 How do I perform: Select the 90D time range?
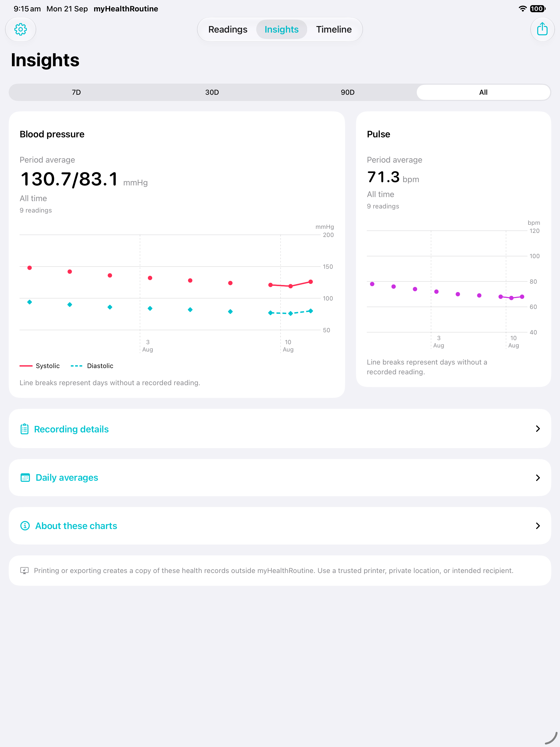tap(347, 92)
